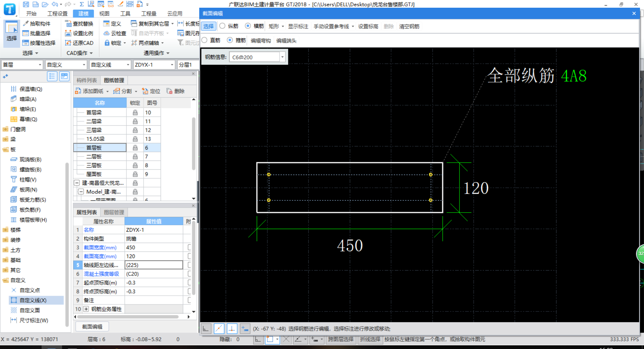Click the drawing list vertical scrollbar
This screenshot has height=349, width=644.
click(194, 143)
